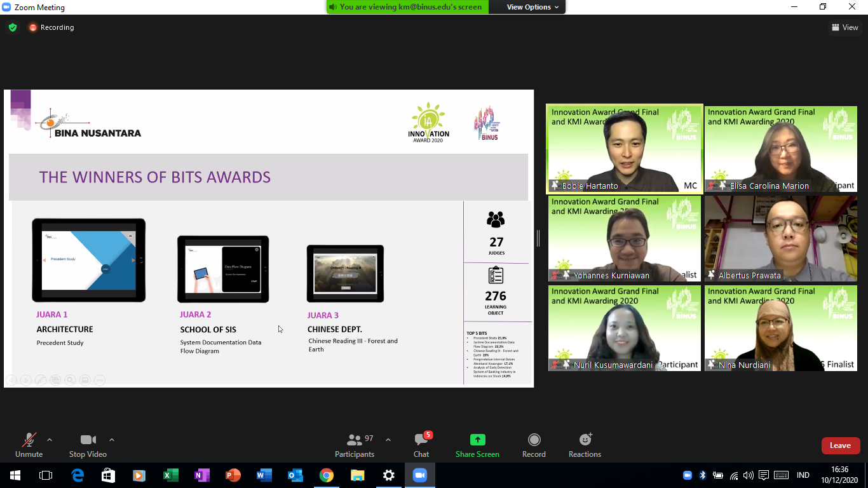
Task: Open the Action Center notifications icon
Action: [x=764, y=475]
